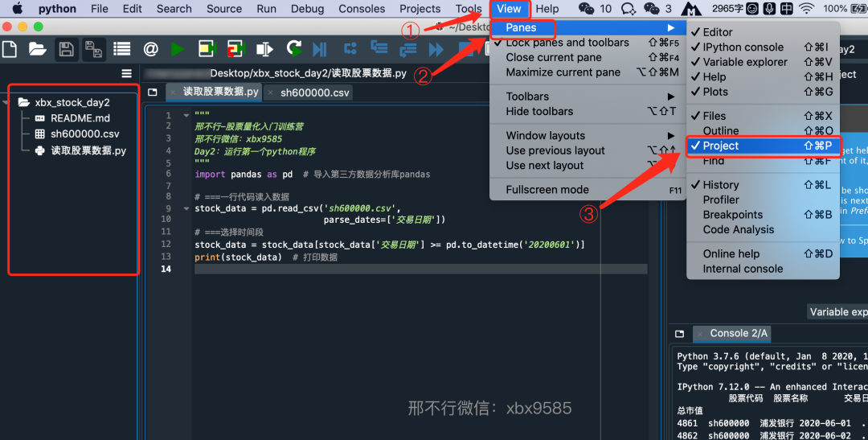Toggle the History pane
Screen dimensions: 868x440
coord(763,185)
